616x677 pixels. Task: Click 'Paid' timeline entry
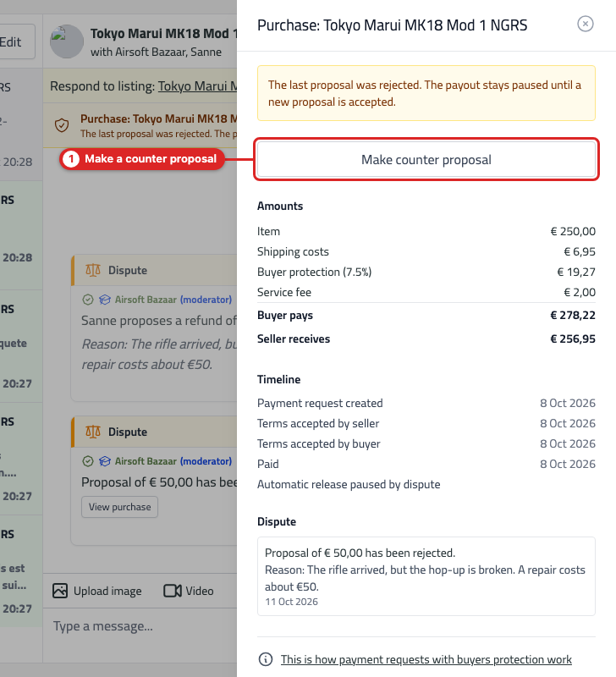click(x=426, y=464)
